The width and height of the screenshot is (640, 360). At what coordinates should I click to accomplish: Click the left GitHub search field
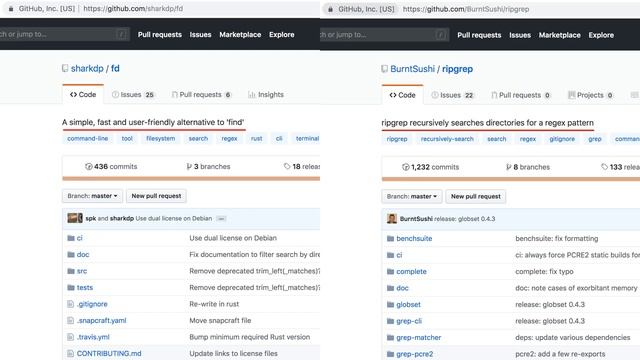tap(64, 34)
